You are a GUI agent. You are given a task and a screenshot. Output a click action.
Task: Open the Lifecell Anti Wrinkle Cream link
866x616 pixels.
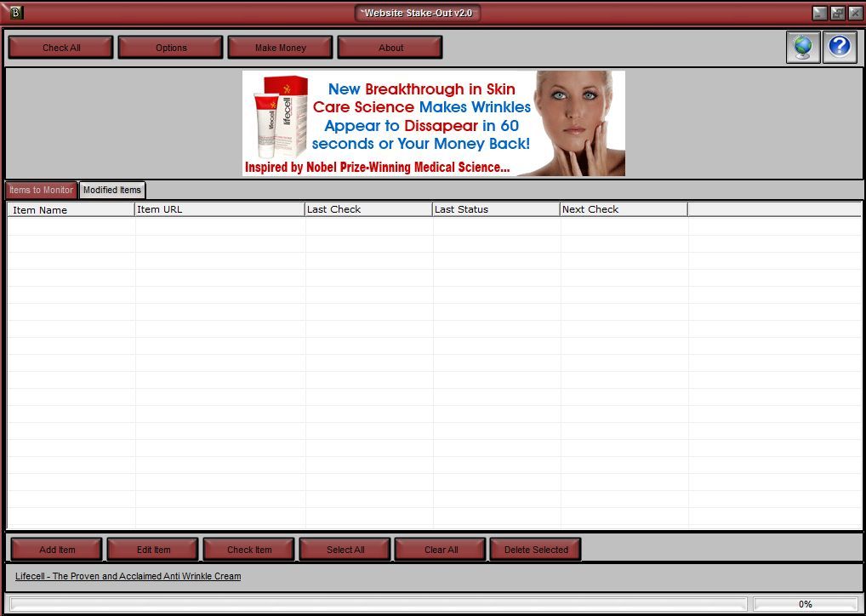[128, 576]
